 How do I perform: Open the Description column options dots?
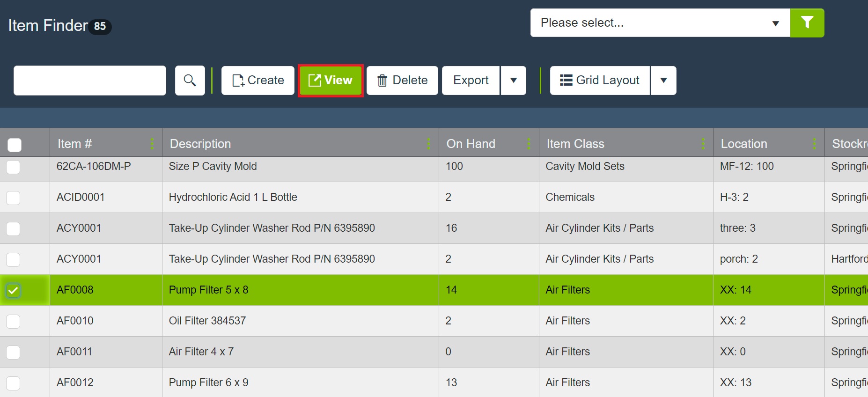point(428,144)
